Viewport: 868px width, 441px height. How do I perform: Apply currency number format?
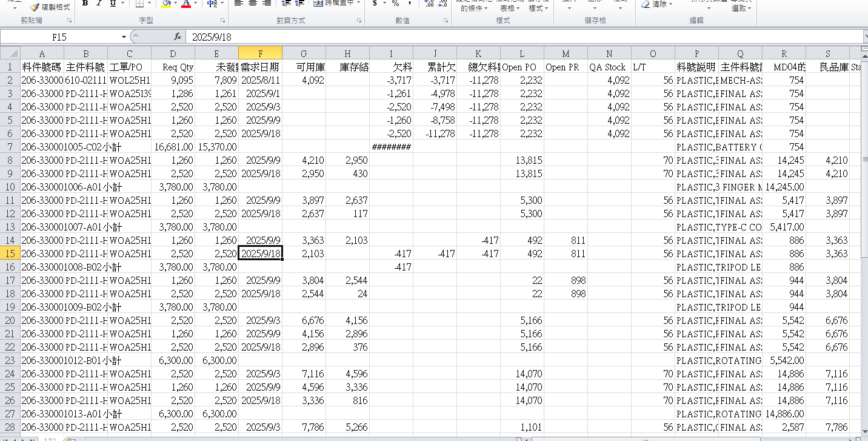[x=375, y=4]
